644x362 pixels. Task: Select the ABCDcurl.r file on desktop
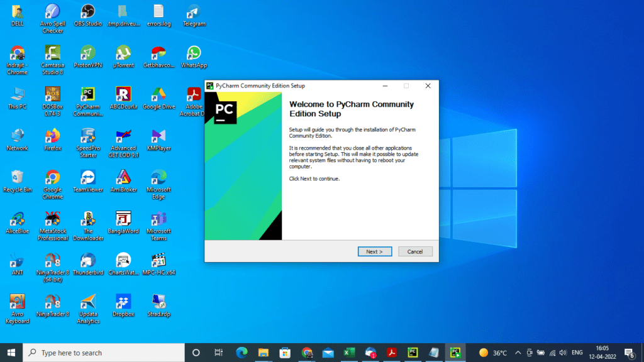(x=123, y=99)
